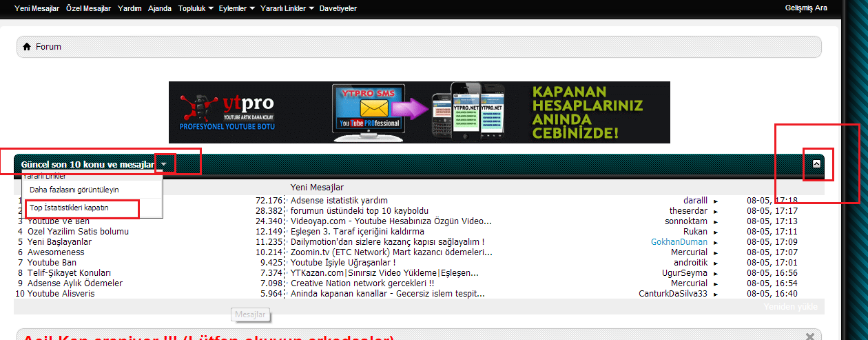Open Ajanda in top navigation
Screen dimensions: 868x340
160,8
